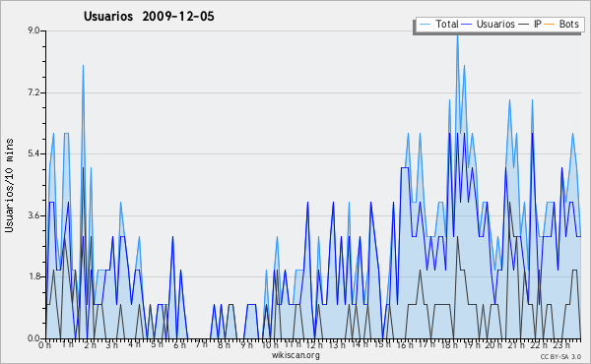Click the '1 h' x-axis label

[x=68, y=344]
